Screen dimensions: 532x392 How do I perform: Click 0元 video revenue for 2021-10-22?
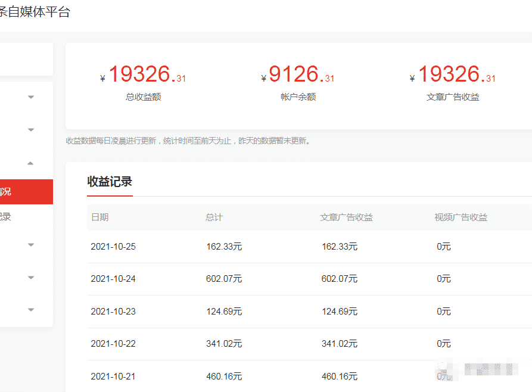pos(444,344)
